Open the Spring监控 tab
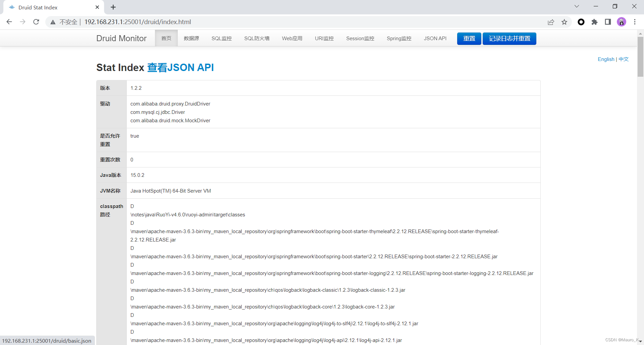644x345 pixels. (x=399, y=38)
